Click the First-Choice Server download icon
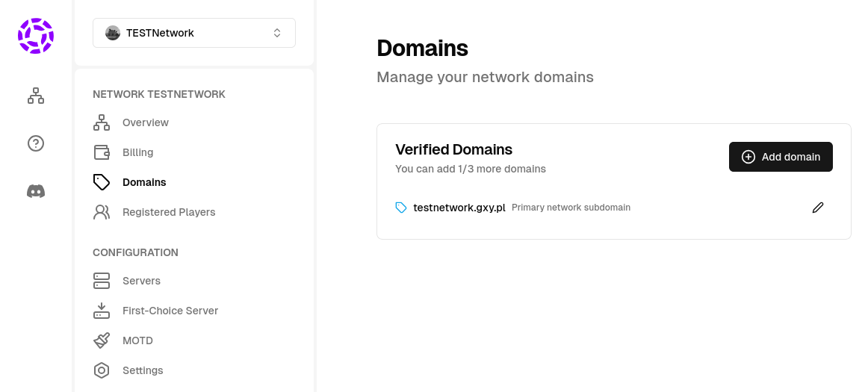The width and height of the screenshot is (868, 392). tap(102, 311)
